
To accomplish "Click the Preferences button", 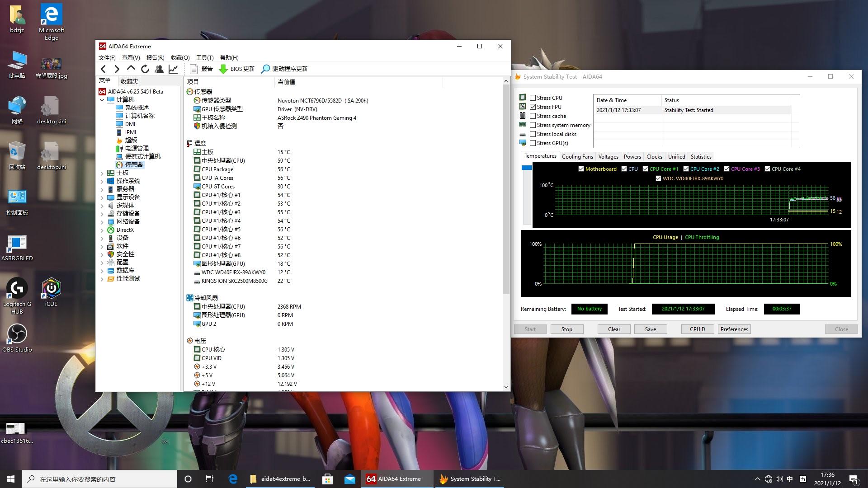I will point(734,329).
